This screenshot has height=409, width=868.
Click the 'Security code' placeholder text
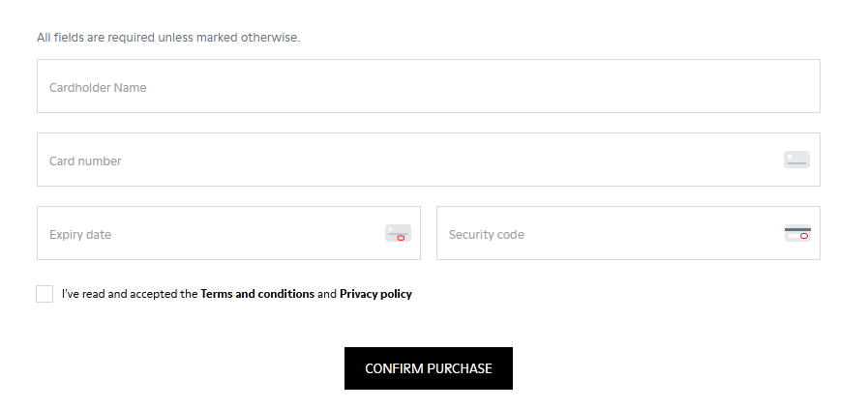pyautogui.click(x=486, y=234)
